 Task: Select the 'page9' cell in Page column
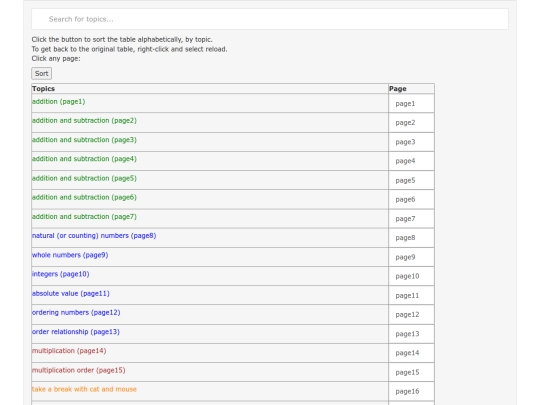tap(411, 257)
